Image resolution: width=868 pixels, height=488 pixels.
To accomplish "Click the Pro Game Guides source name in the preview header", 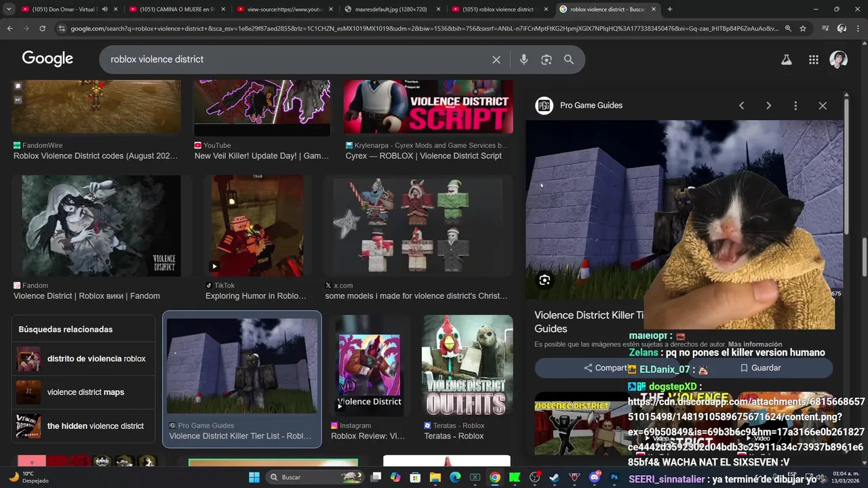I will (x=591, y=106).
